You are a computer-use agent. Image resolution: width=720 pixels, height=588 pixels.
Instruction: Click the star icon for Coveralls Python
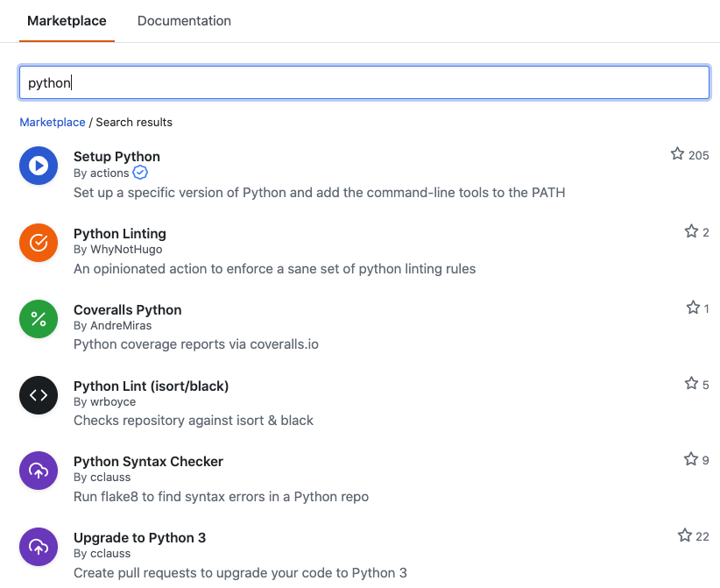coord(693,308)
